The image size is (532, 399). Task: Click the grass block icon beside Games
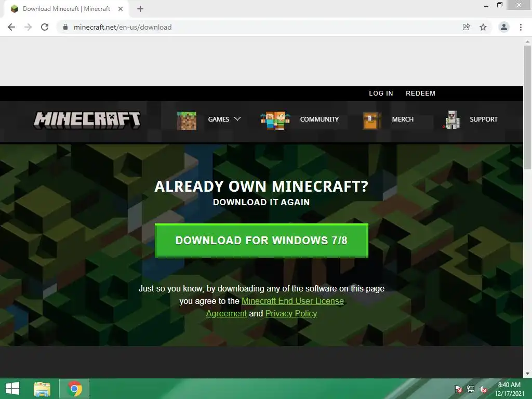click(x=187, y=121)
